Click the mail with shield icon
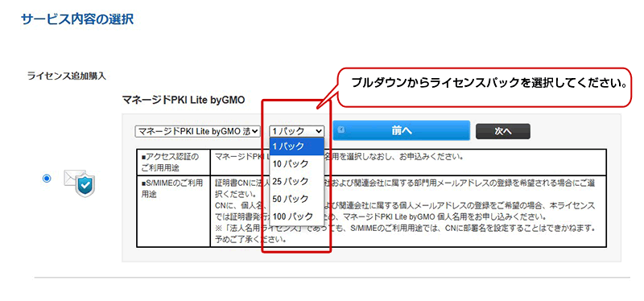This screenshot has height=301, width=644. (79, 183)
